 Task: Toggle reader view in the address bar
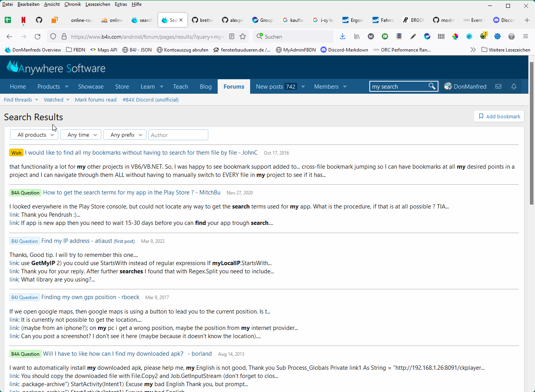click(232, 36)
